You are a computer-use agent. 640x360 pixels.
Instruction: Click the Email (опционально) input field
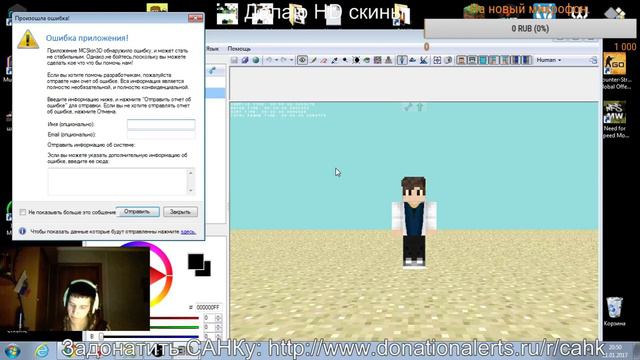pyautogui.click(x=161, y=134)
